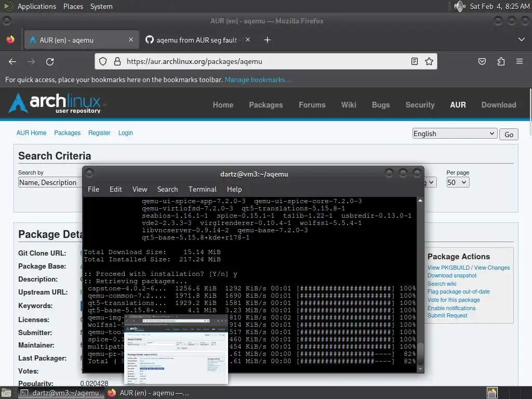Open the terminal Help menu
The image size is (532, 399).
tap(234, 189)
